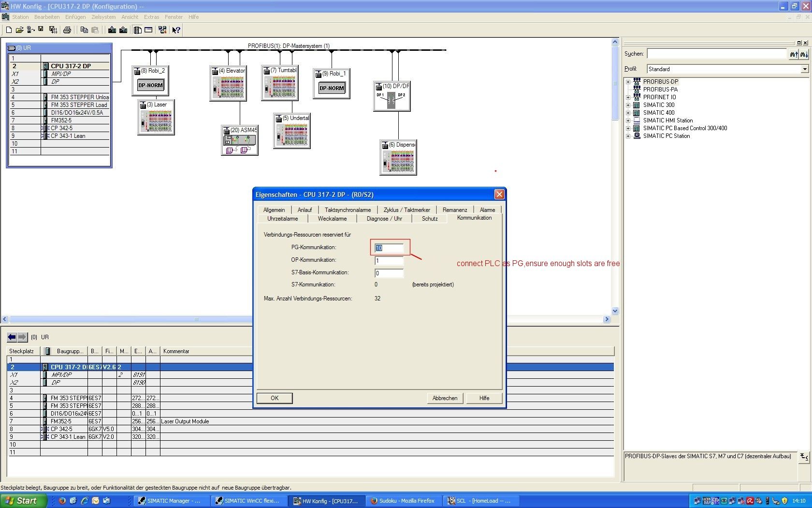Open the Weckalarme tab
The width and height of the screenshot is (812, 508).
coord(332,219)
